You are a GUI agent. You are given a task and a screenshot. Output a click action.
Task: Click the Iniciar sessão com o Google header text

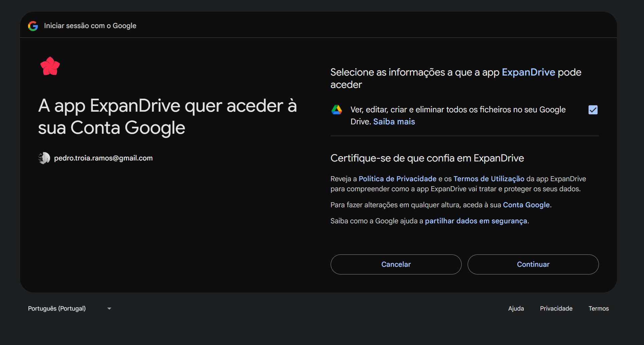click(90, 26)
